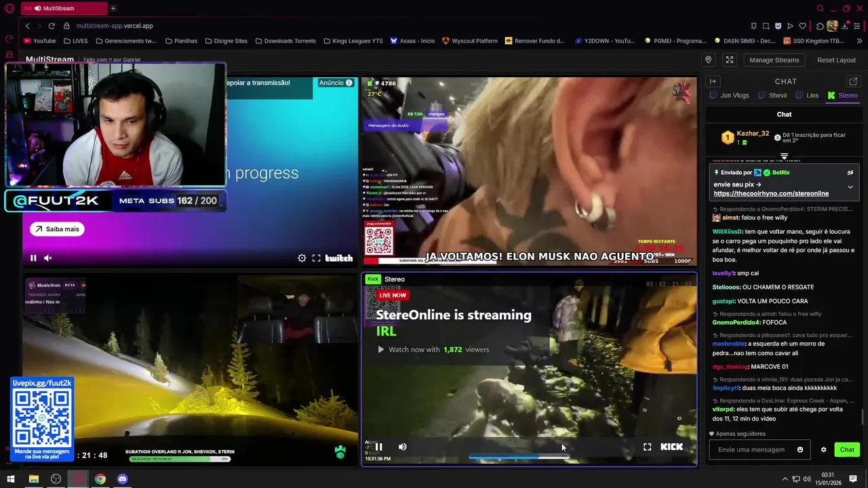Fullscreen the Kick Stereo player
Viewport: 868px width, 488px height.
[x=647, y=447]
